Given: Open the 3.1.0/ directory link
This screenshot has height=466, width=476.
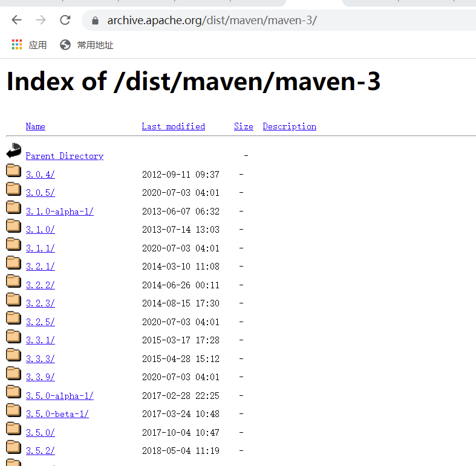Looking at the screenshot, I should [41, 230].
